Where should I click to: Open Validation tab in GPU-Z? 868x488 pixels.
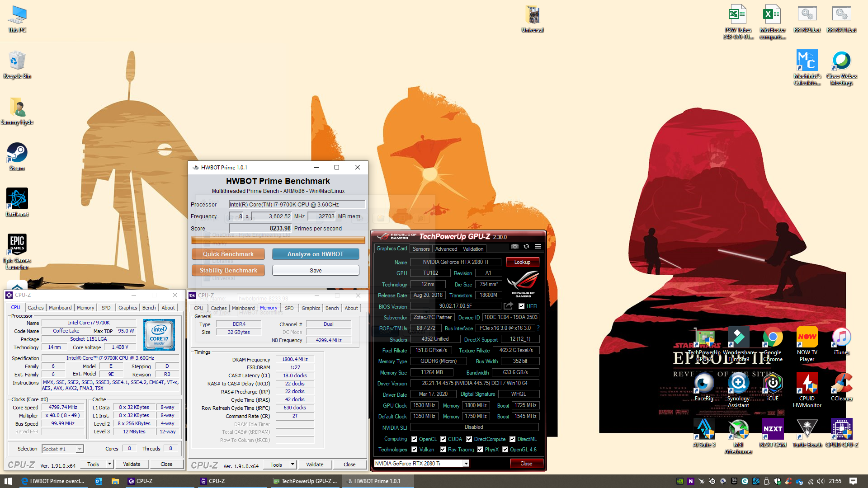(473, 249)
